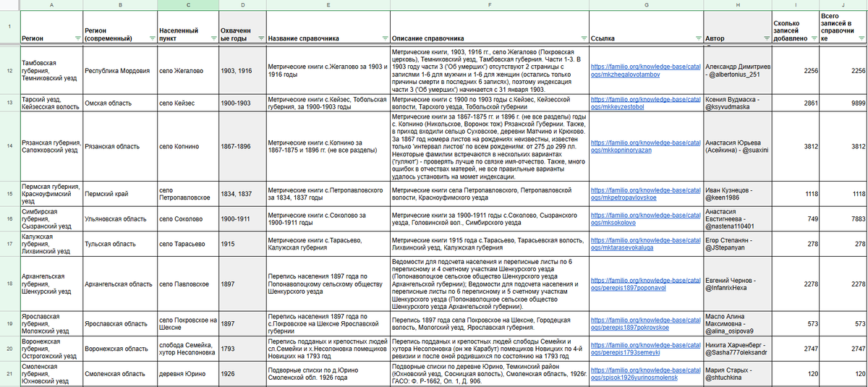This screenshot has height=387, width=868.
Task: Select column C header
Action: tap(187, 5)
